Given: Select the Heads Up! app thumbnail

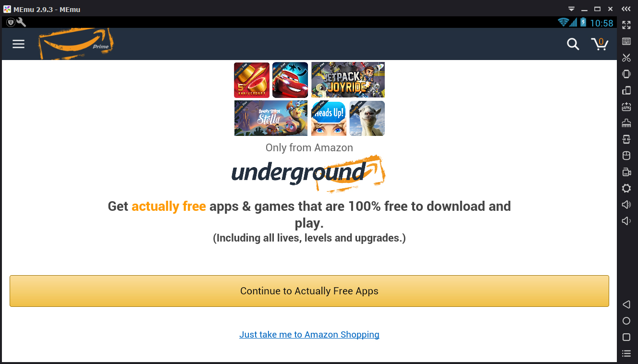Looking at the screenshot, I should pyautogui.click(x=329, y=118).
